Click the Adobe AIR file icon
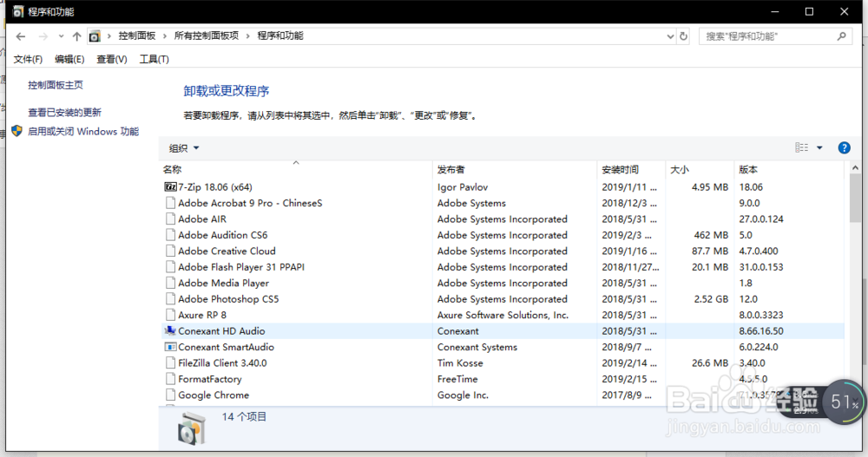This screenshot has width=868, height=457. (170, 219)
